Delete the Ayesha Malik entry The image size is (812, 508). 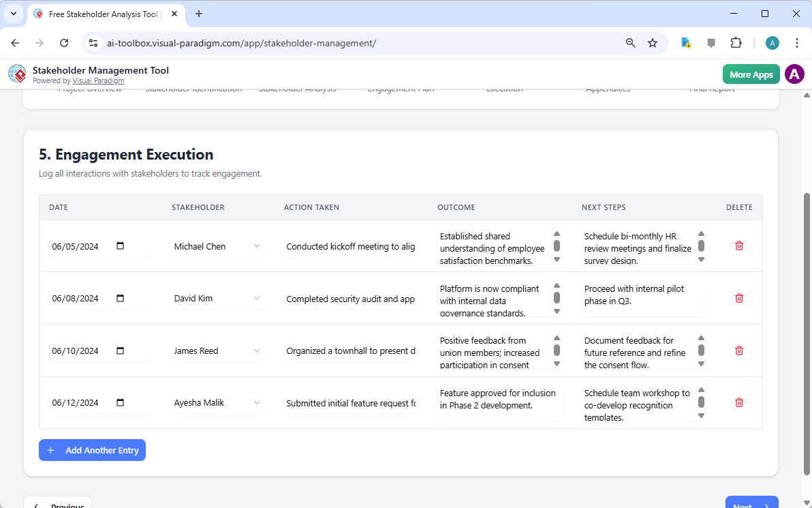click(x=738, y=402)
